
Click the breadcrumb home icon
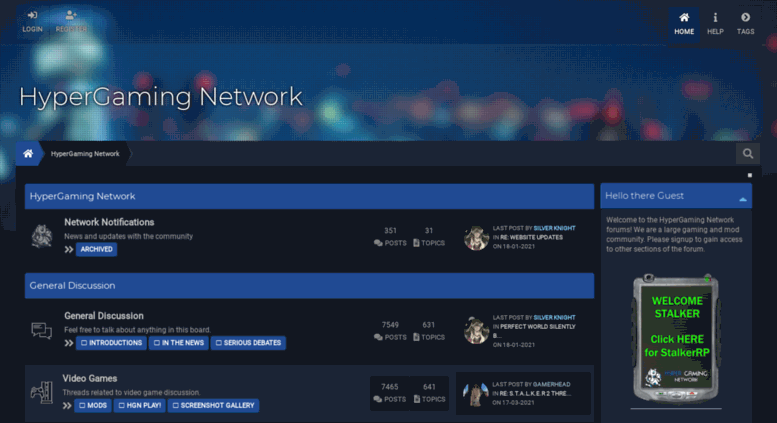(28, 154)
